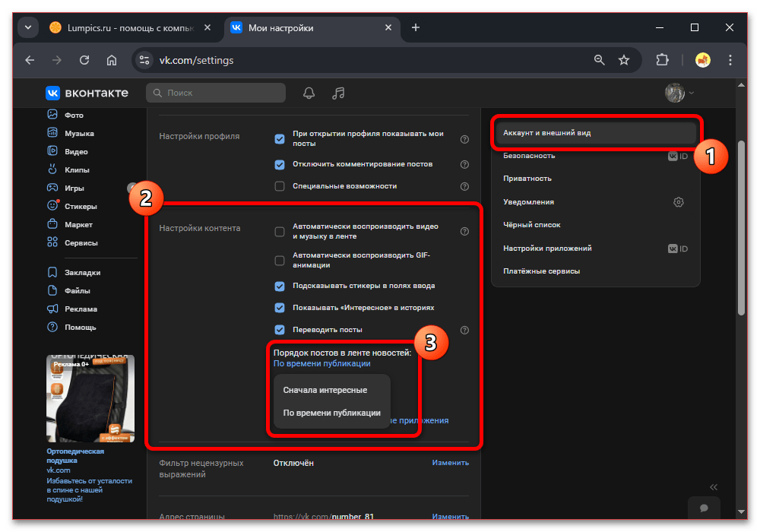Collapse the panel with the double-chevron icon
This screenshot has height=532, width=760.
click(714, 487)
